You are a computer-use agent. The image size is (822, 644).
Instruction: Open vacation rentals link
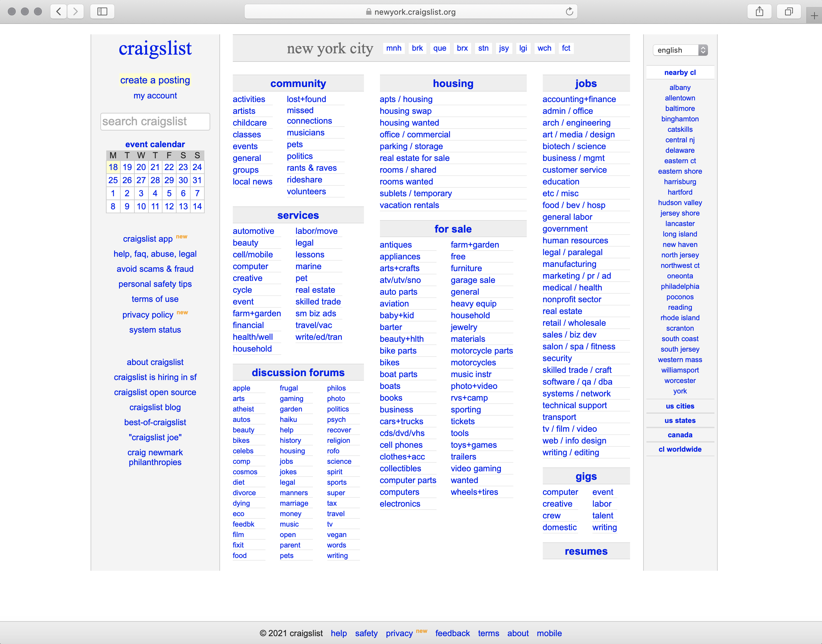[409, 205]
